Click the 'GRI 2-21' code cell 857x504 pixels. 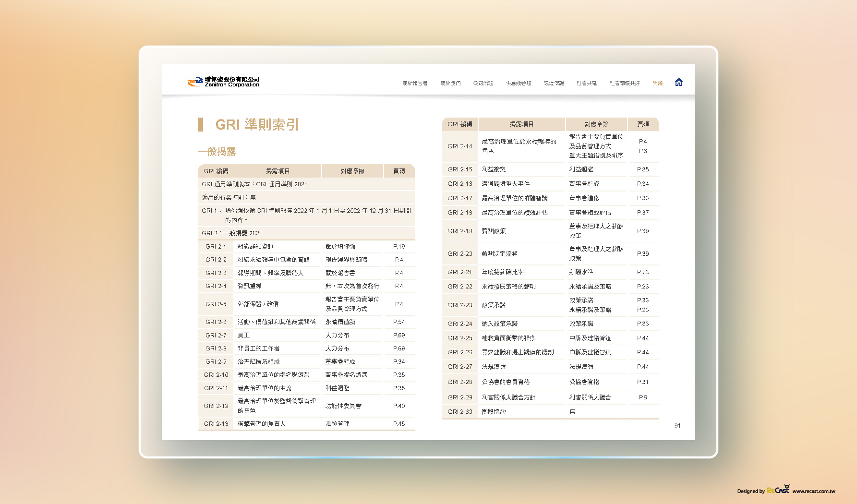pyautogui.click(x=460, y=272)
